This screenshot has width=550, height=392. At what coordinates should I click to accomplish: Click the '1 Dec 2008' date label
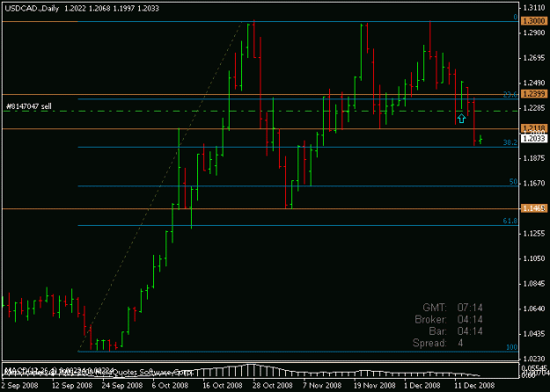422,385
